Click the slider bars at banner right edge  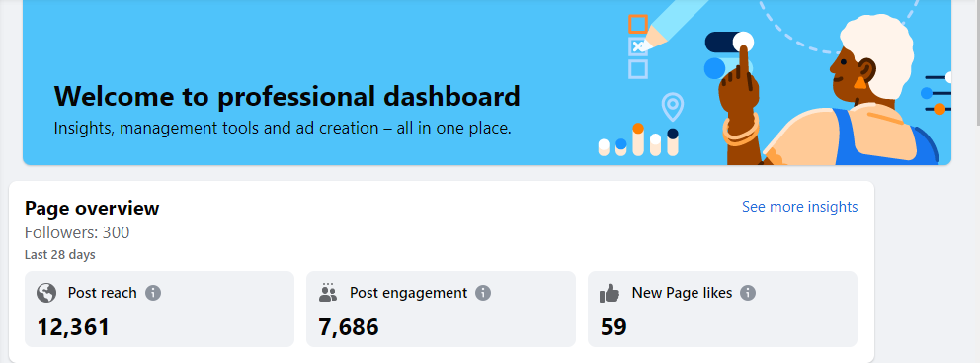coord(937,93)
